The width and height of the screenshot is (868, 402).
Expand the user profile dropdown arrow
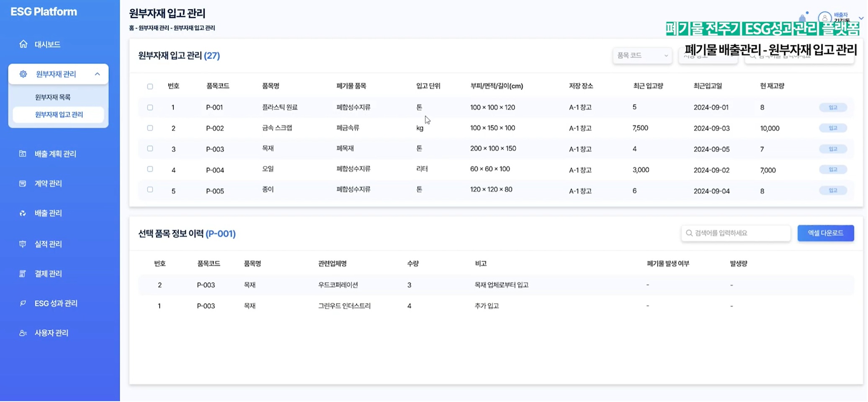click(x=860, y=18)
